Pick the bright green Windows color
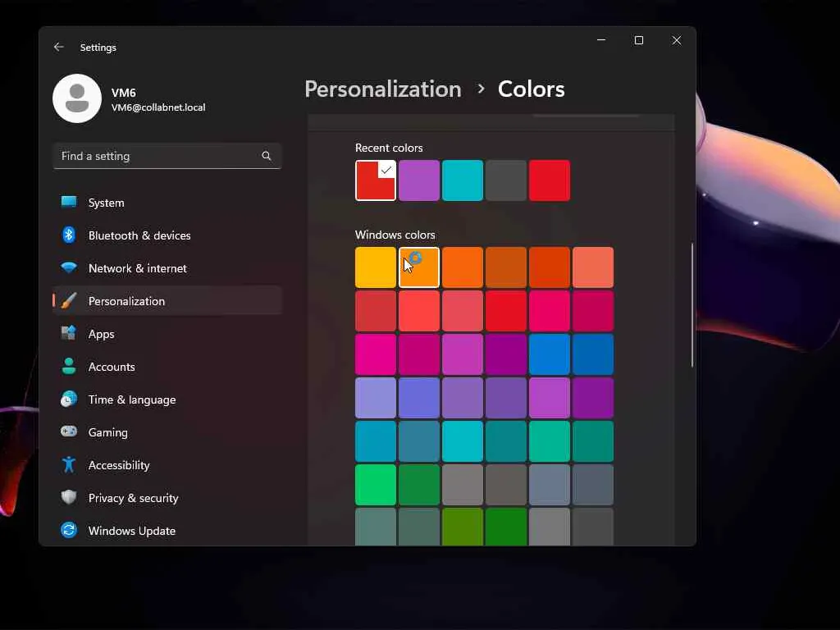The image size is (840, 630). 376,484
